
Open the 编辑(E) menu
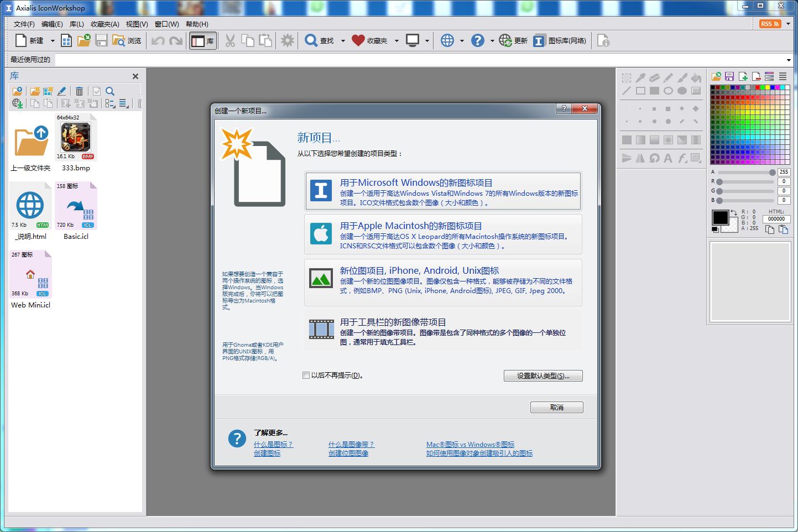coord(52,24)
